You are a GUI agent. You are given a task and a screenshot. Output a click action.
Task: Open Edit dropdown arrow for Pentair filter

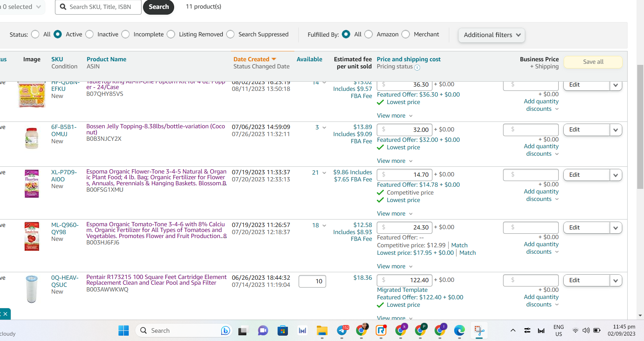pos(615,280)
